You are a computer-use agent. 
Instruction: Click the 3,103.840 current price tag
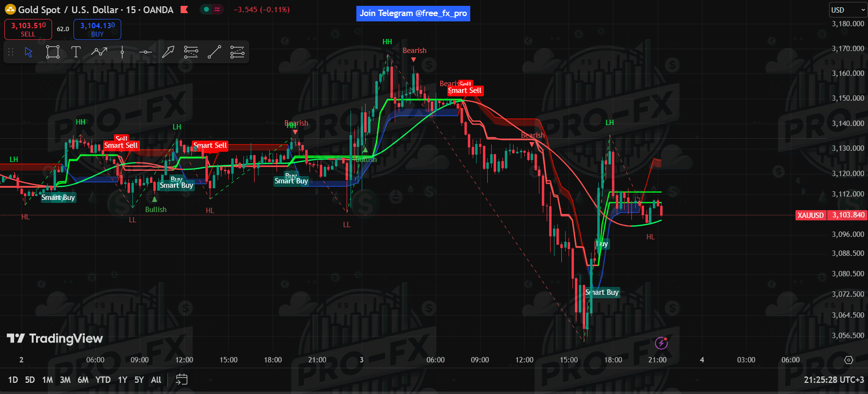click(848, 215)
